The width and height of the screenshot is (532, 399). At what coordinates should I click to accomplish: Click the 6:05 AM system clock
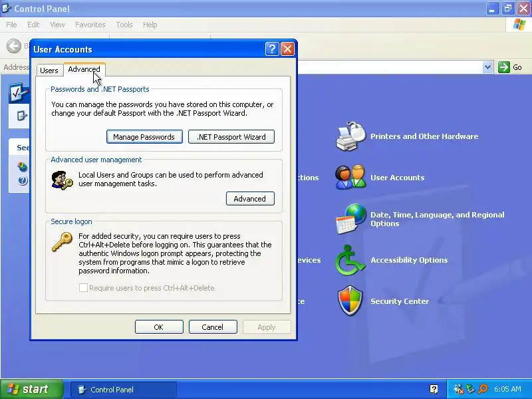[x=507, y=389]
